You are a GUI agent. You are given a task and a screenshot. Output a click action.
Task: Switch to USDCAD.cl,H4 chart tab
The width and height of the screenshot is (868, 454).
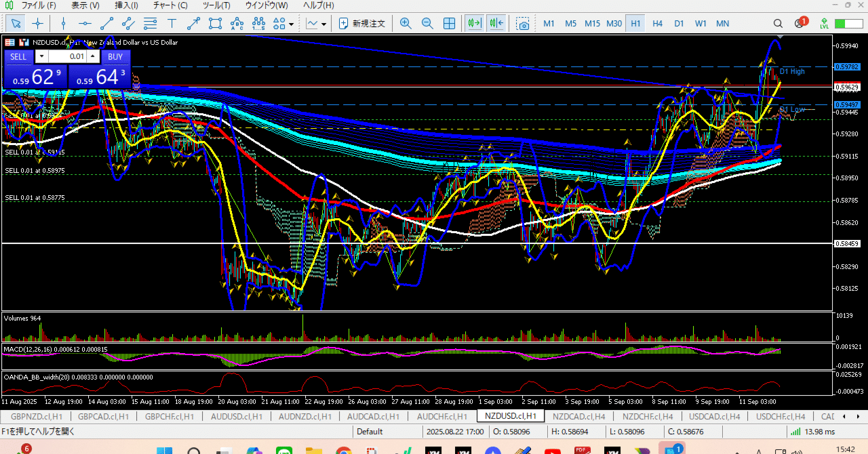(x=714, y=416)
